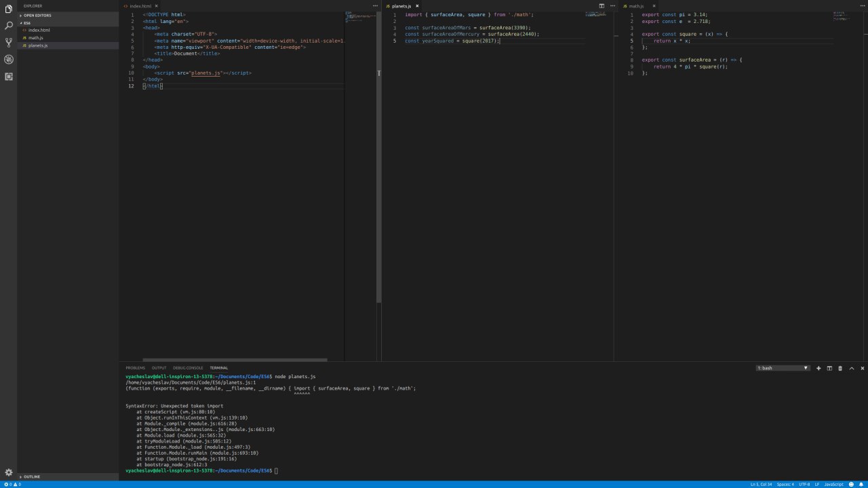Open the Extensions view in activity bar
Viewport: 868px width, 488px height.
(x=9, y=77)
